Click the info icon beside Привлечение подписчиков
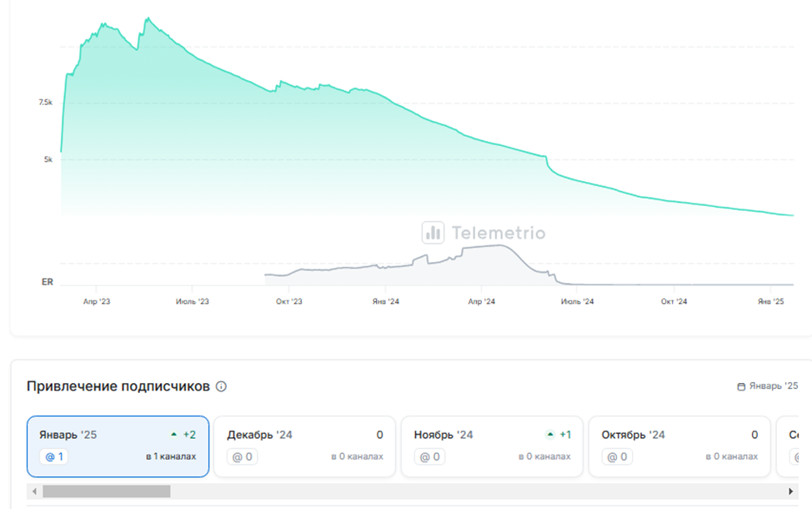The height and width of the screenshot is (509, 812). click(221, 386)
